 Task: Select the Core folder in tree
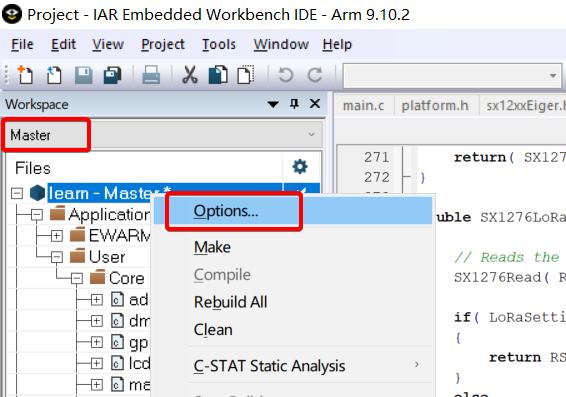pyautogui.click(x=117, y=278)
